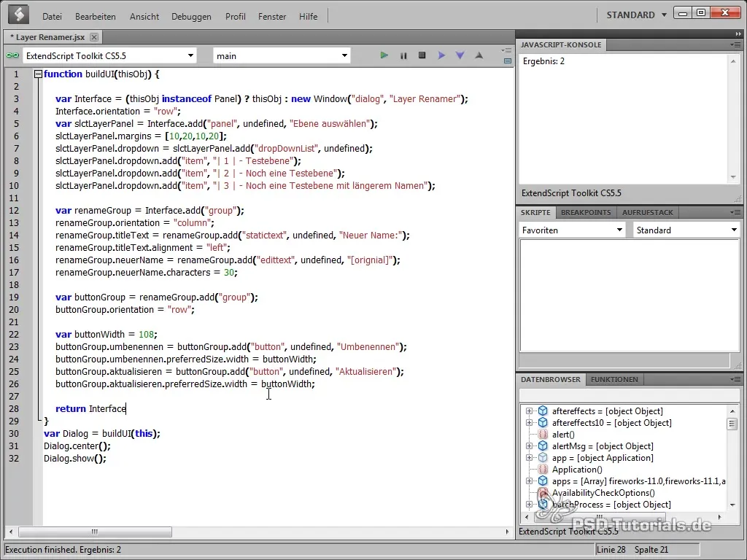Open the Bearbeiten menu

tap(96, 16)
